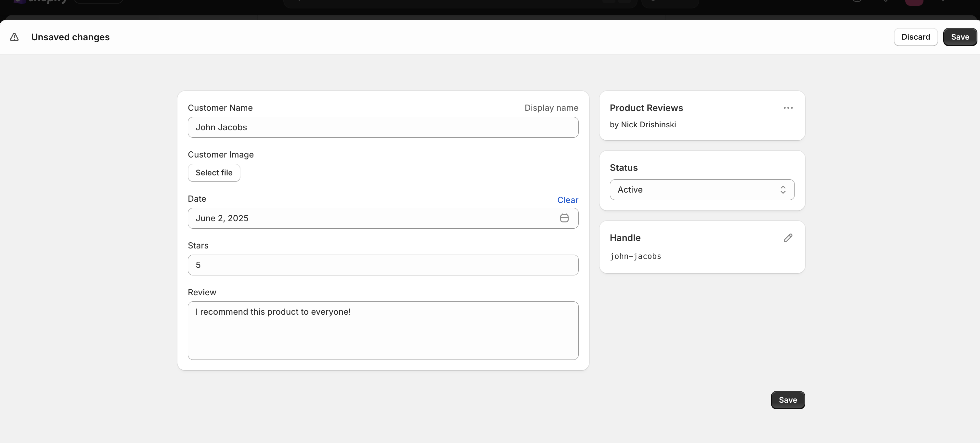Focus the Customer Name field
This screenshot has height=443, width=980.
383,127
